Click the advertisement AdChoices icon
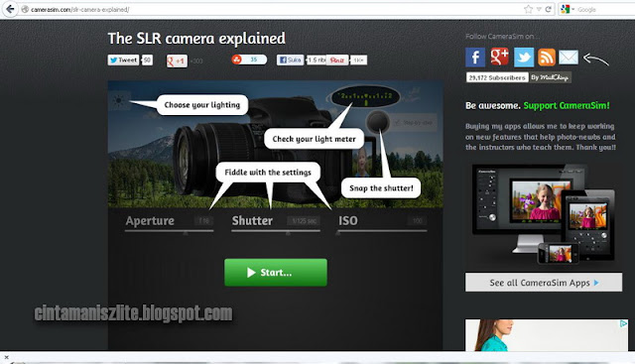Screen dimensions: 635x364 (x=623, y=323)
